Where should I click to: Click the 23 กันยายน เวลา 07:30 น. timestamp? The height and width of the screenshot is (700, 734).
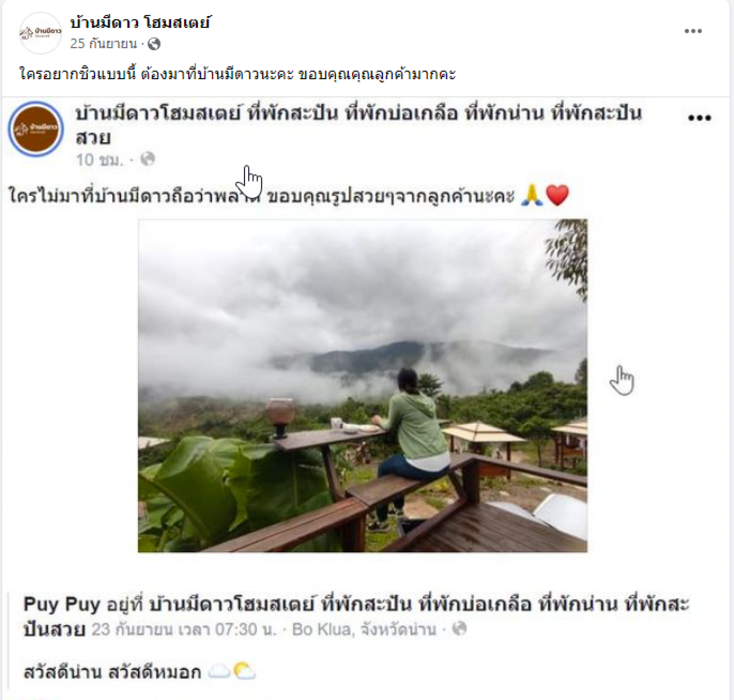(x=183, y=629)
